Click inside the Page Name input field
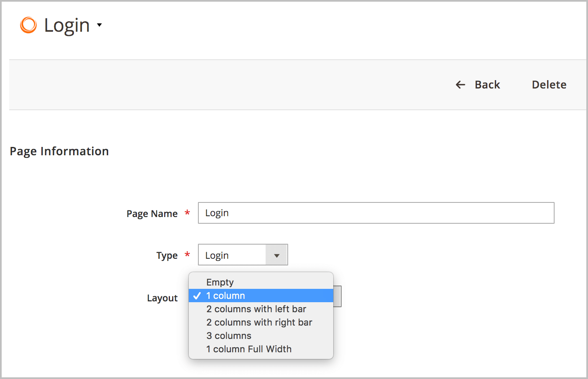This screenshot has width=588, height=379. tap(376, 213)
